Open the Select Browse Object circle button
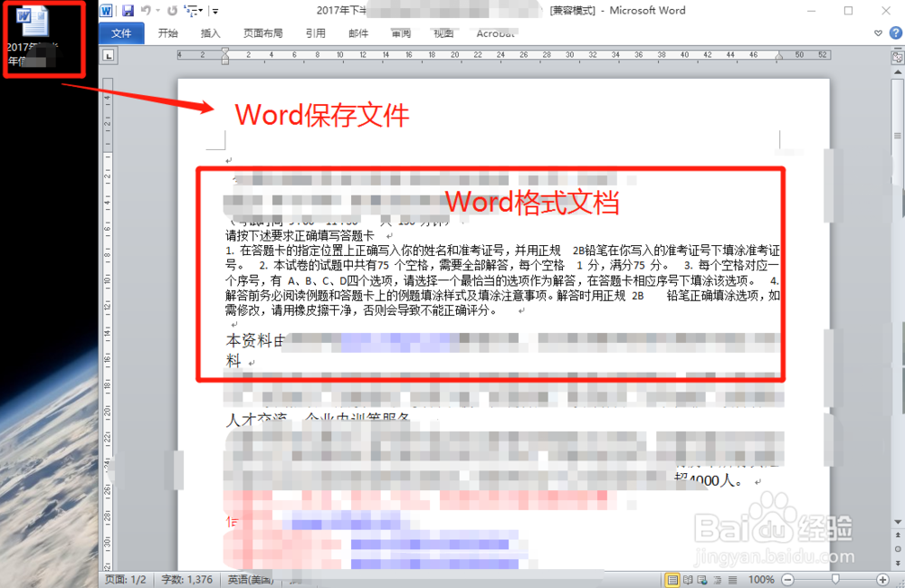The height and width of the screenshot is (588, 905). coord(898,549)
